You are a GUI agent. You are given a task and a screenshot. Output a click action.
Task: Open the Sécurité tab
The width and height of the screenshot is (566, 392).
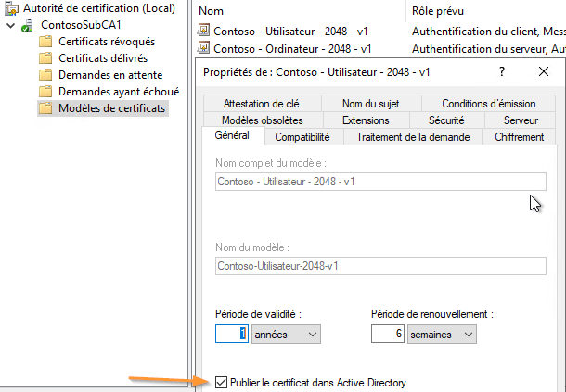[446, 120]
